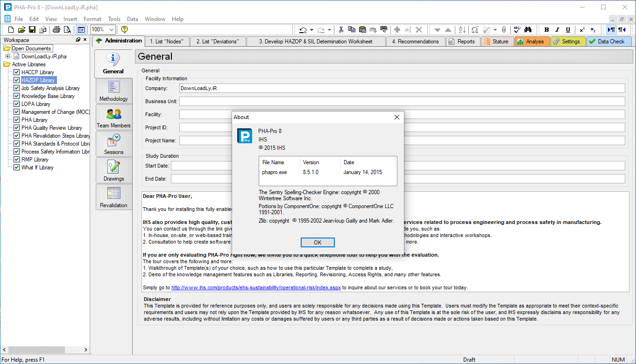This screenshot has height=364, width=636.
Task: Open the undo history dropdown arrow
Action: 312,29
